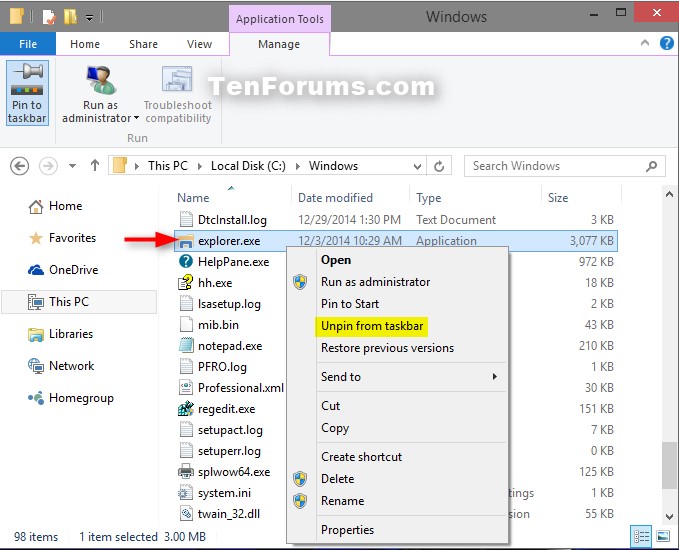Switch to the View ribbon tab
The height and width of the screenshot is (550, 679).
click(199, 44)
